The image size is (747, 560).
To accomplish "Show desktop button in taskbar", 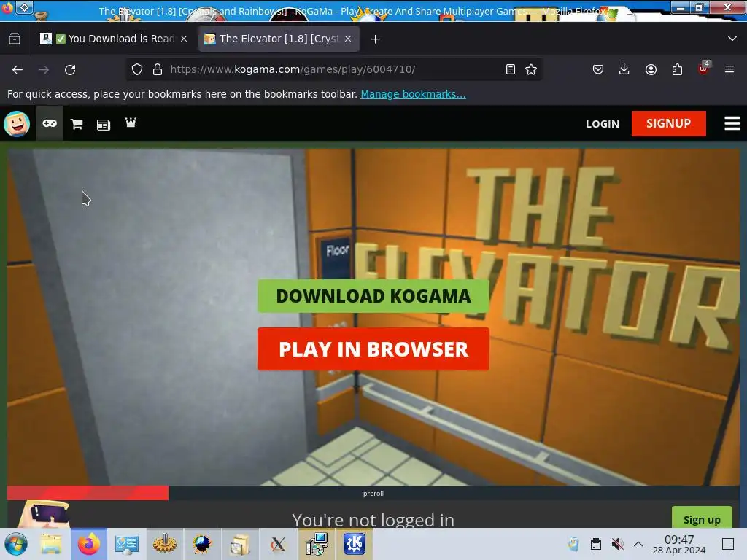I will point(728,544).
